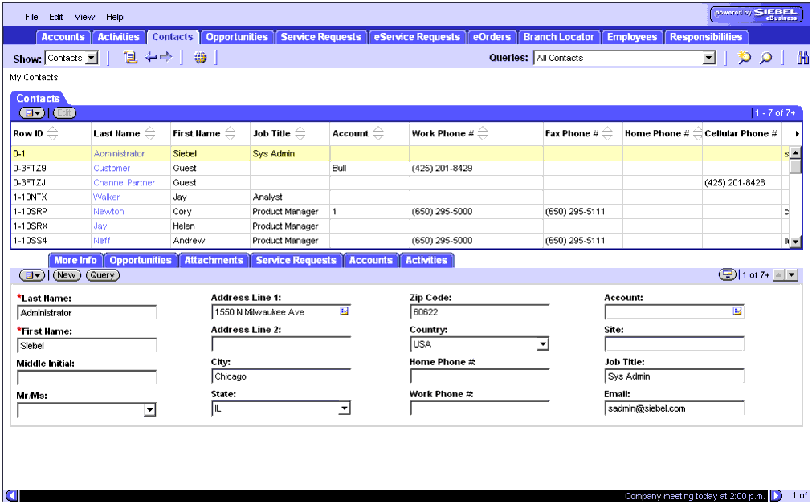812x504 pixels.
Task: Click the globe icon in the toolbar
Action: (x=201, y=58)
